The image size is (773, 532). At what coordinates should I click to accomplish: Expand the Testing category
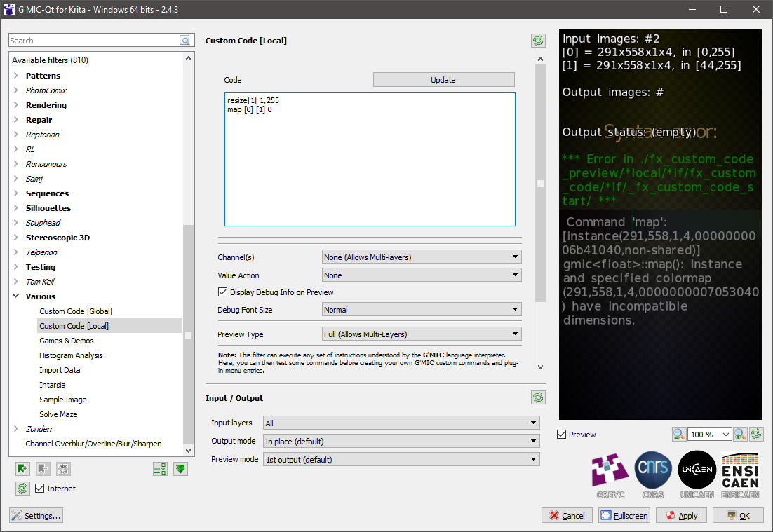[15, 266]
